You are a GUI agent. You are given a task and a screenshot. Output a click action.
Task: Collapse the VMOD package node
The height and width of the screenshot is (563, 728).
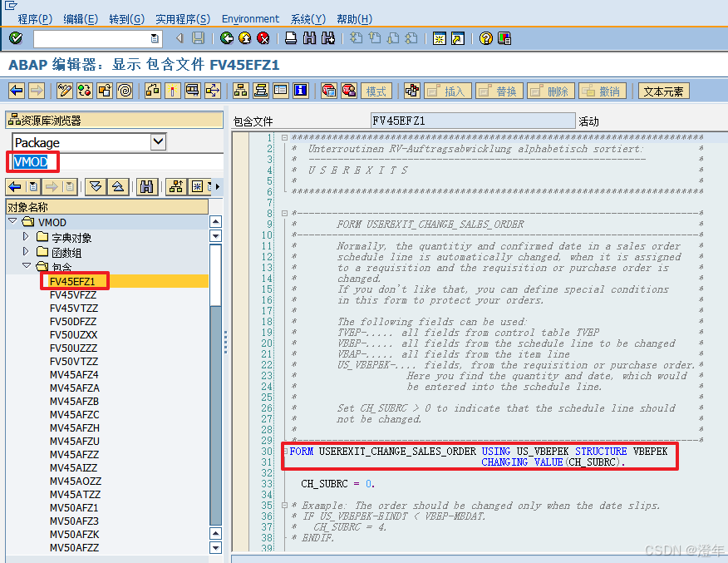point(12,221)
